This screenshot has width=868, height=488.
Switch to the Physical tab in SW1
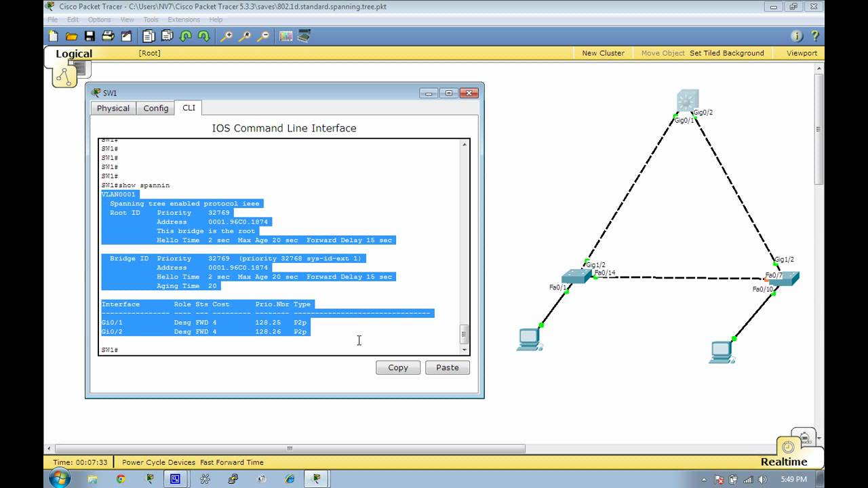(113, 108)
